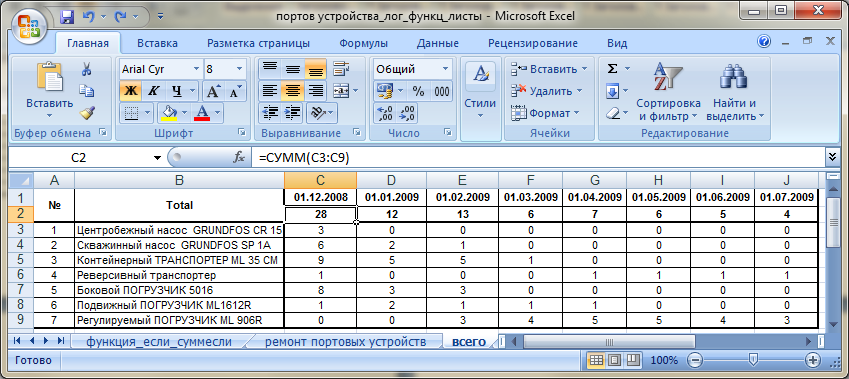Open the Name Box dropdown arrow
The height and width of the screenshot is (379, 849).
(158, 158)
